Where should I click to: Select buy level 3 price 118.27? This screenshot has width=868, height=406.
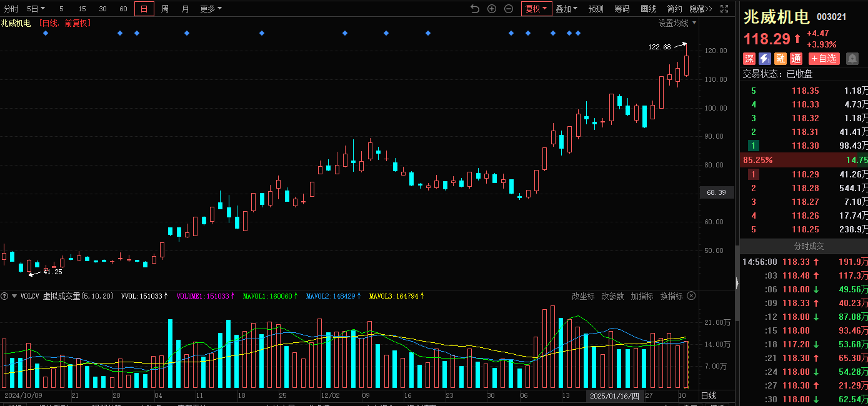[x=805, y=202]
